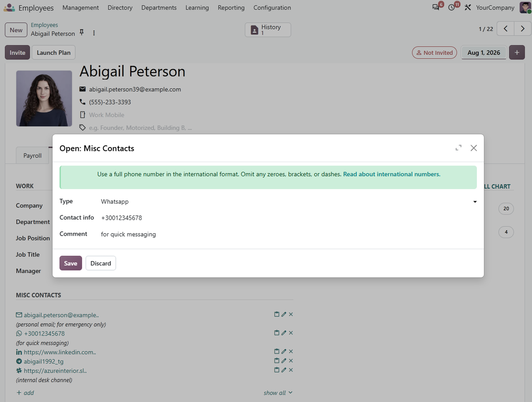Viewport: 532px width, 402px height.
Task: Click Abigail Peterson's profile photo
Action: (x=44, y=98)
